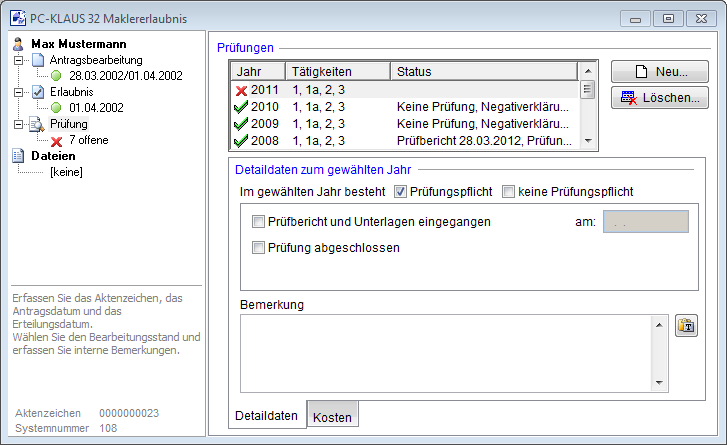Screen dimensions: 727x445
Task: Click the Prüfung tree node icon
Action: point(37,124)
